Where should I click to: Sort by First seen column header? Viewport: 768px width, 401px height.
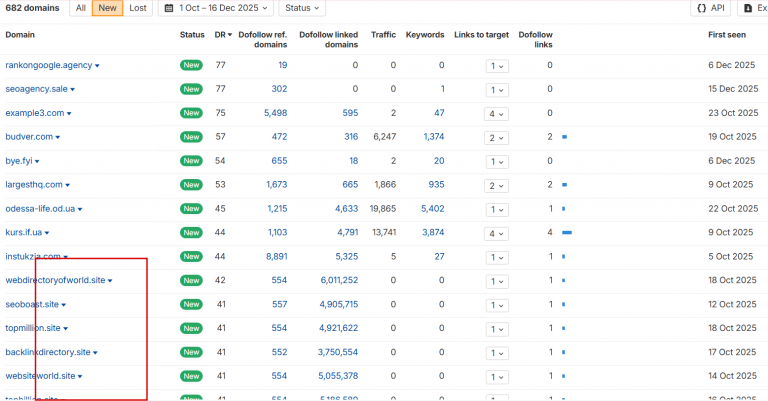pos(727,35)
